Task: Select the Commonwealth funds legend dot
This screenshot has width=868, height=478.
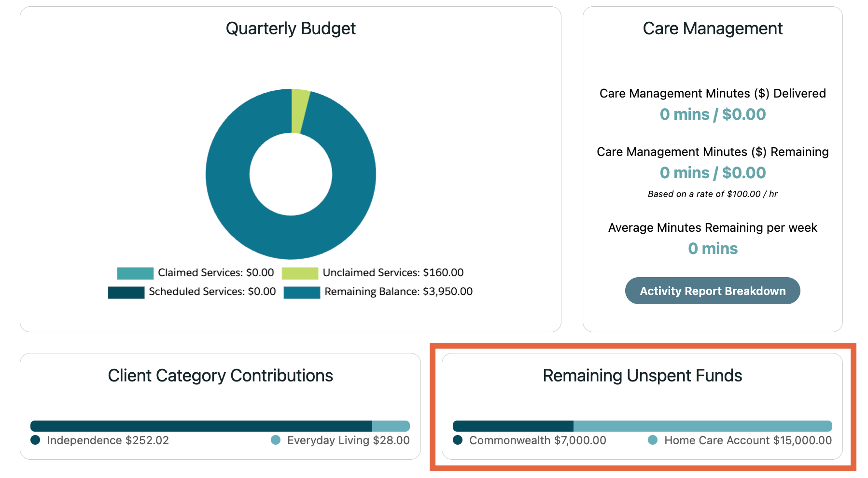Action: (x=458, y=440)
